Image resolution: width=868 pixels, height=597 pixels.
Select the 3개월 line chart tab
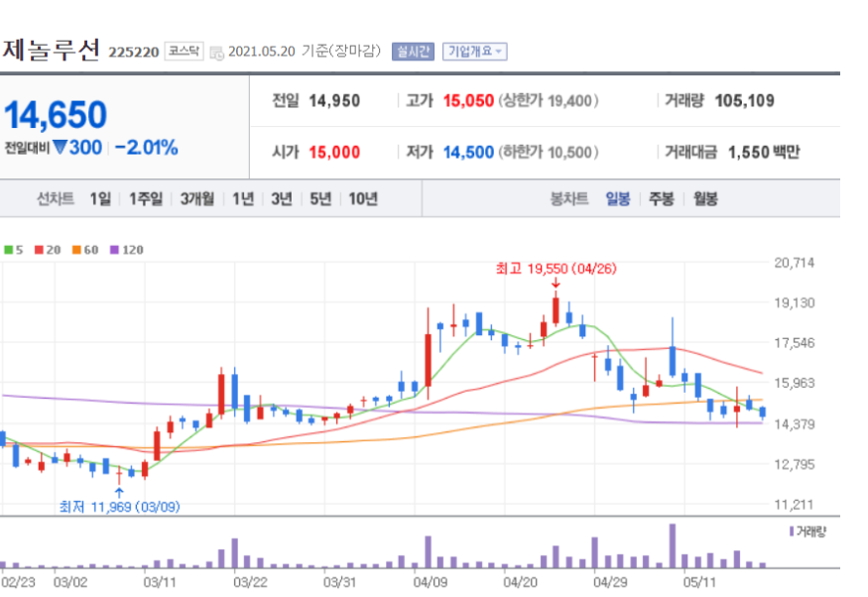point(197,198)
